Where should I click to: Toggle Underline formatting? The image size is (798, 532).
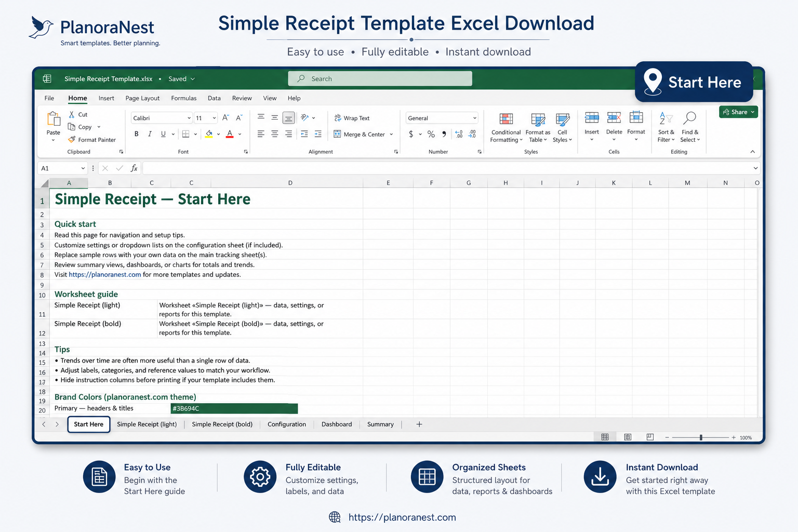coord(163,134)
